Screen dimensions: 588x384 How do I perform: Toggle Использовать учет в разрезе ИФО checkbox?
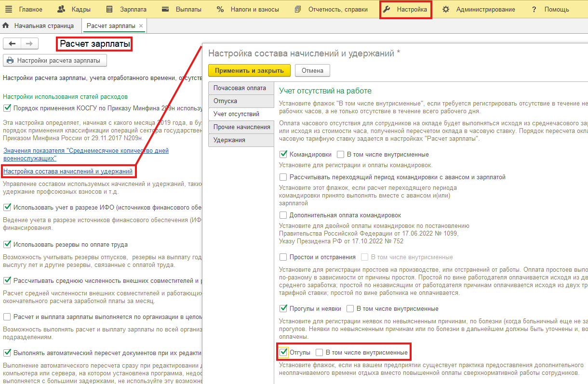coord(7,207)
